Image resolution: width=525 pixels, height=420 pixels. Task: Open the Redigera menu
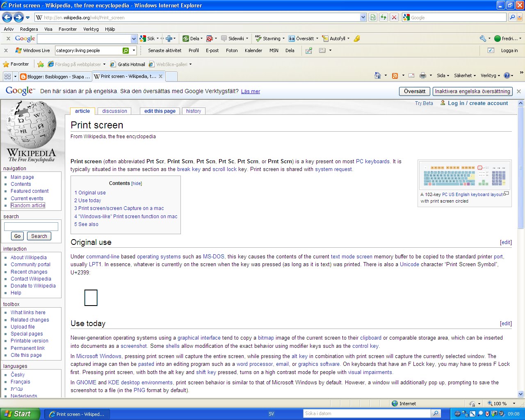[29, 29]
